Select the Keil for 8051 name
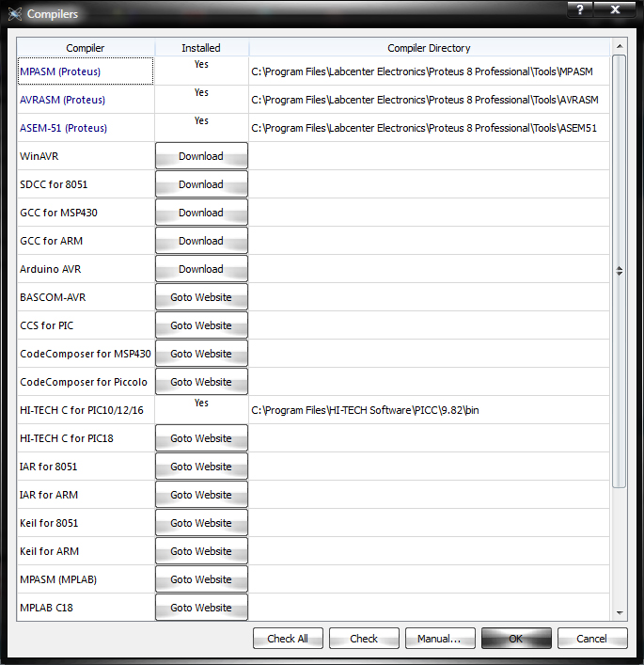 pos(49,523)
